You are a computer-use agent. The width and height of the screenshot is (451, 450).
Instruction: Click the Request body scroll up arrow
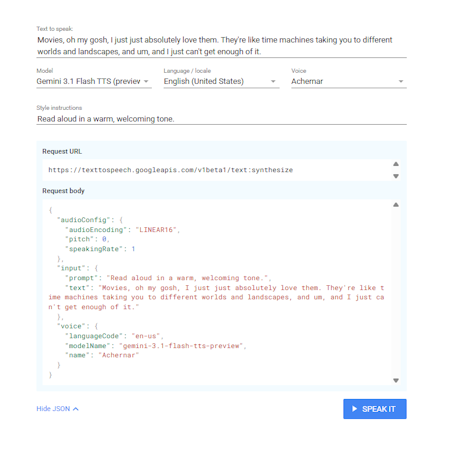click(x=396, y=205)
